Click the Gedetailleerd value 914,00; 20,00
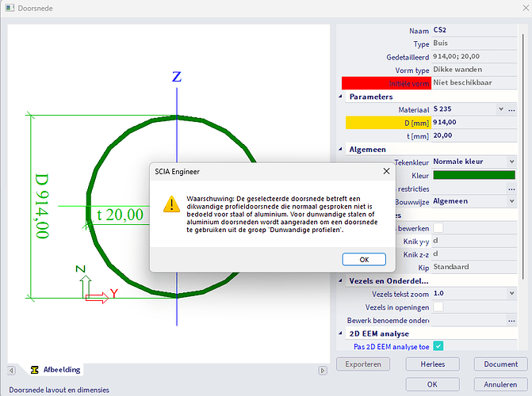This screenshot has height=396, width=532. [474, 56]
